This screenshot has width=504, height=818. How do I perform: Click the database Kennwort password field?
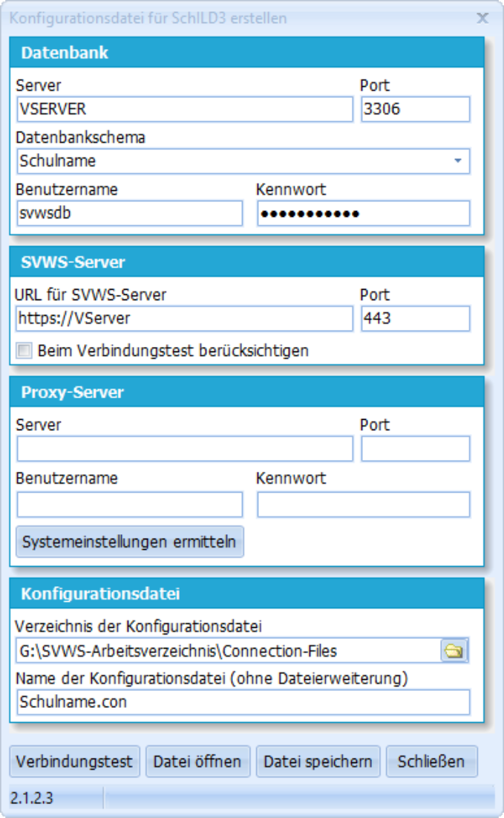363,213
